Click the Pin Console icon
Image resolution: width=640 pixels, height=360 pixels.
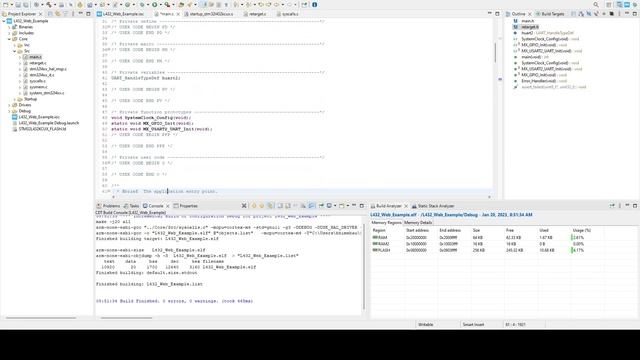tap(321, 206)
